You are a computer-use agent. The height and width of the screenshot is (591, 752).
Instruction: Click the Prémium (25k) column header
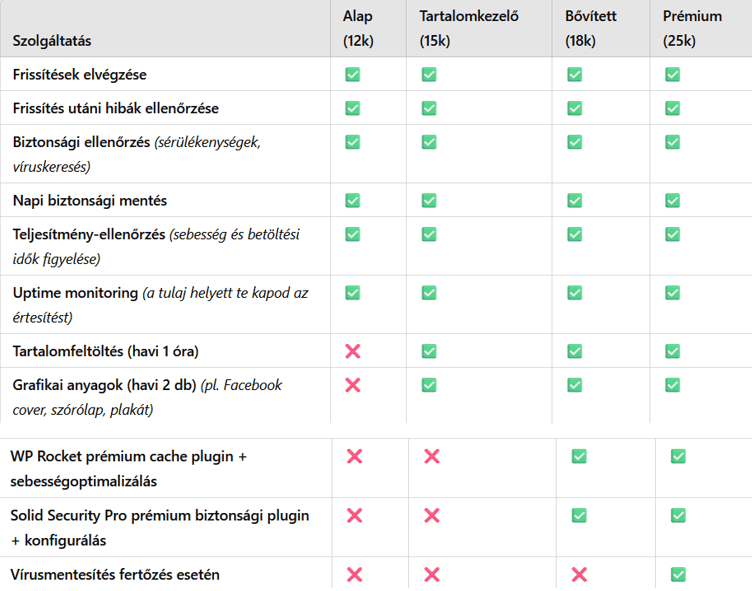click(x=692, y=28)
